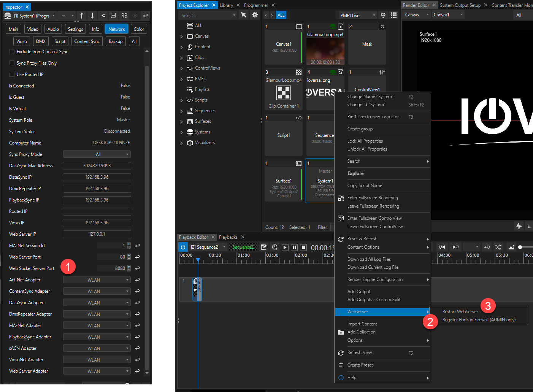Click the Web Server IP input field
Image resolution: width=533 pixels, height=392 pixels.
[97, 234]
